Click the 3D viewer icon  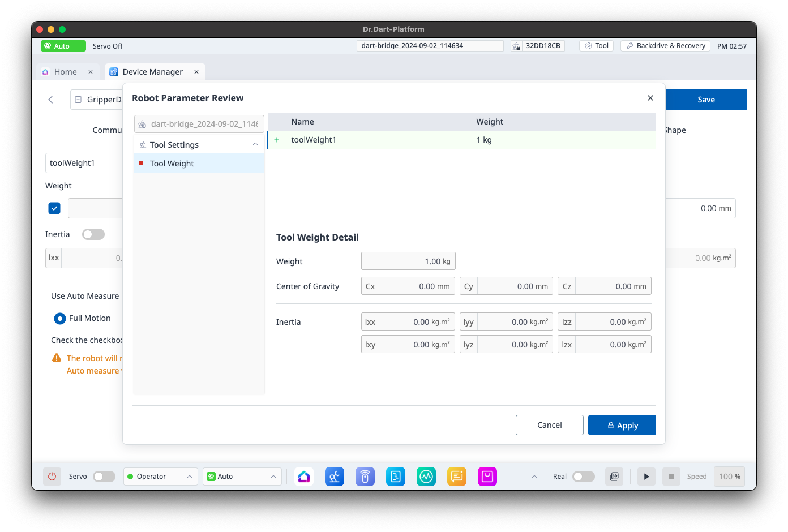(x=614, y=477)
